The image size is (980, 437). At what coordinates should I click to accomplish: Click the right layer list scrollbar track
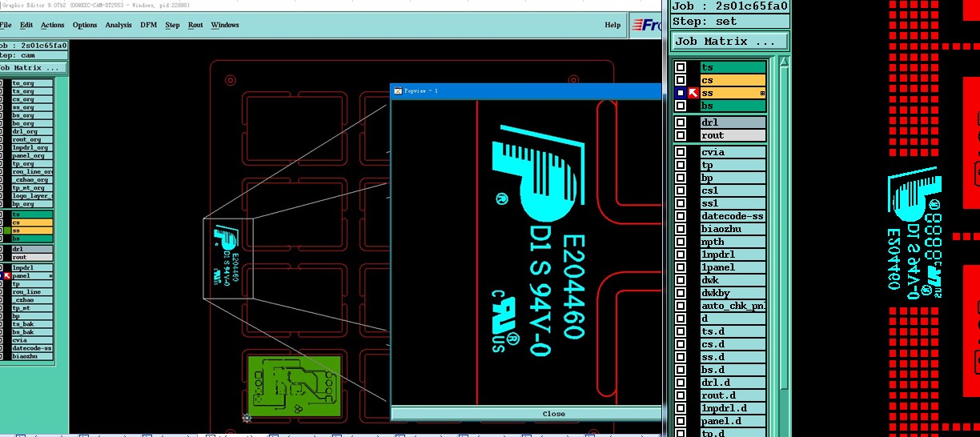(x=785, y=248)
